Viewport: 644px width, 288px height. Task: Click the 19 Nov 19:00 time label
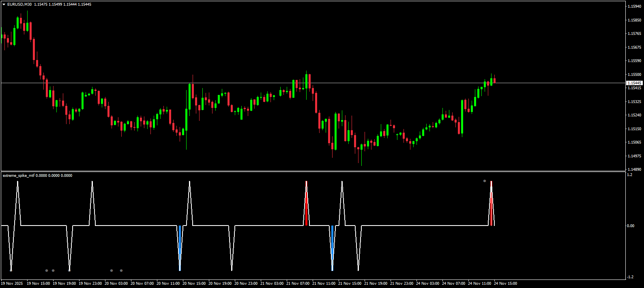(64, 284)
